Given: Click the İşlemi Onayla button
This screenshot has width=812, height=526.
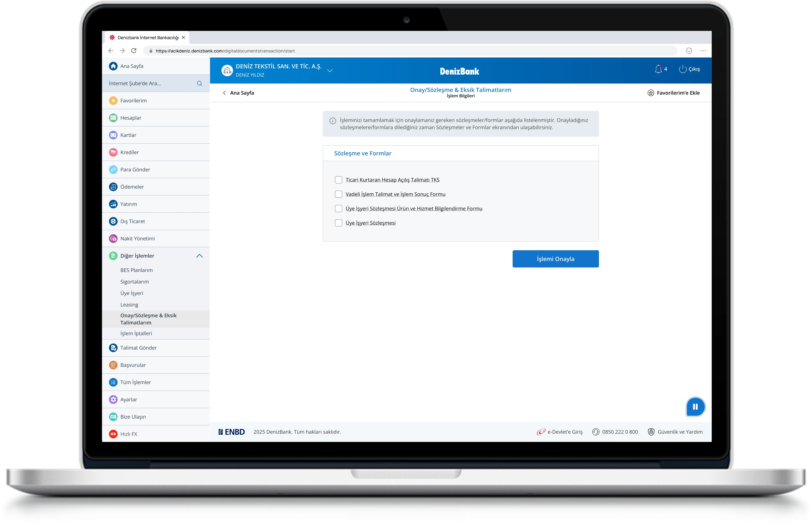Looking at the screenshot, I should point(555,259).
